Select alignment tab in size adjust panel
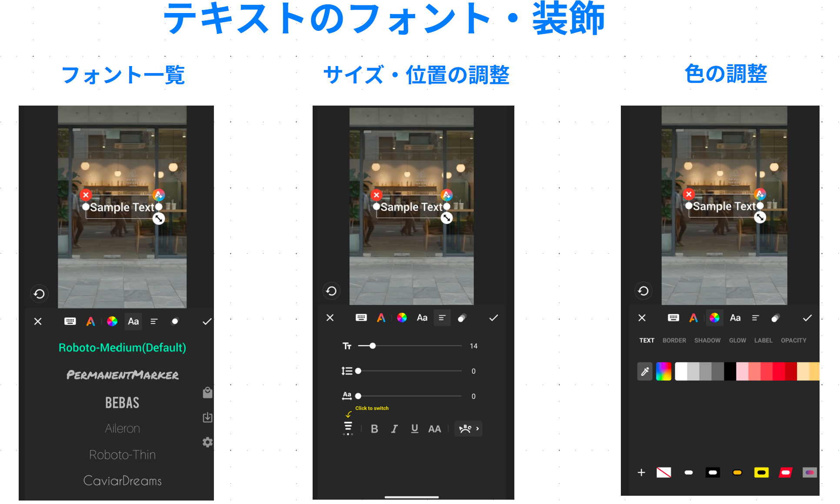 pos(442,318)
